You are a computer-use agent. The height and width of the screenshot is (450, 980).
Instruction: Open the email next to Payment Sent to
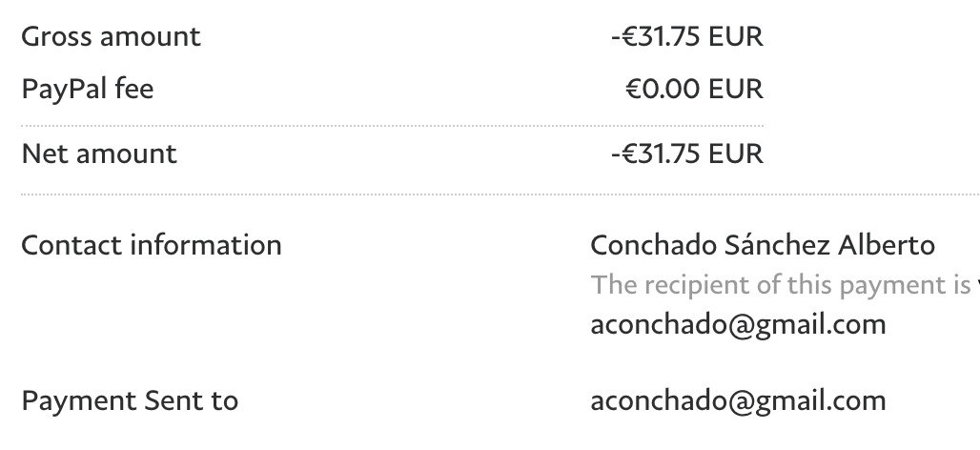[x=738, y=400]
